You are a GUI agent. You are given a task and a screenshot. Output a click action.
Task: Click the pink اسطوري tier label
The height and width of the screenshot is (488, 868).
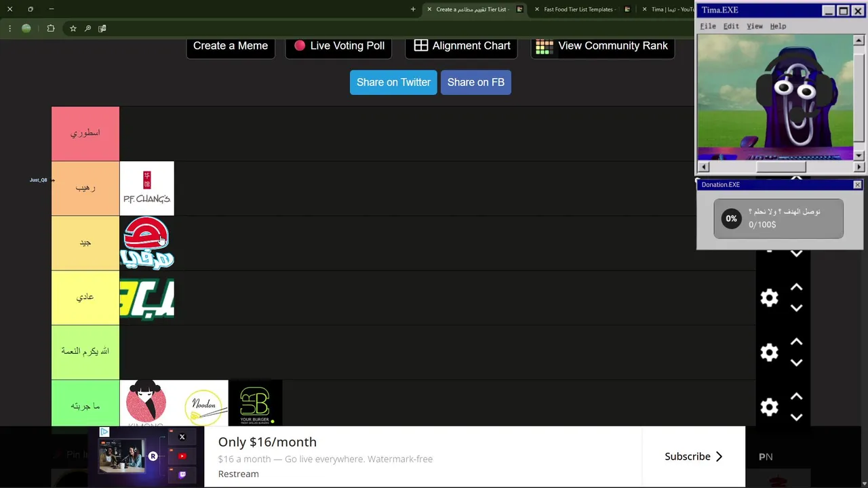click(85, 134)
